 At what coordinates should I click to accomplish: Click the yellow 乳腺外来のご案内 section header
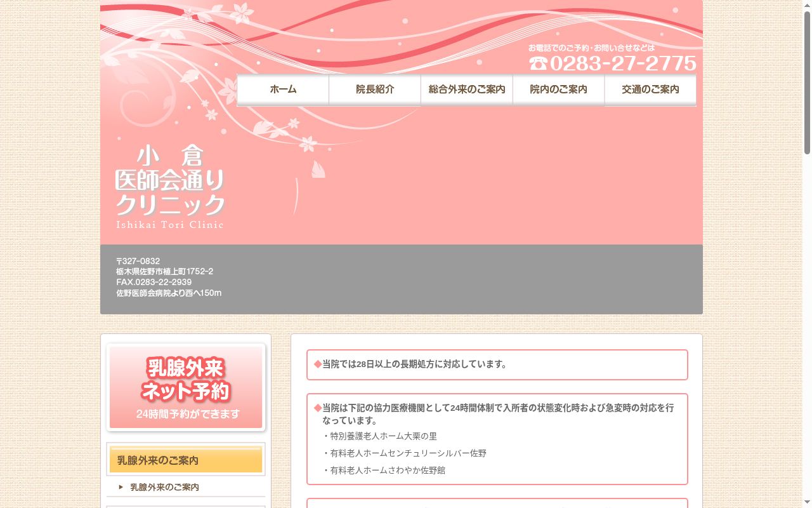[x=186, y=460]
